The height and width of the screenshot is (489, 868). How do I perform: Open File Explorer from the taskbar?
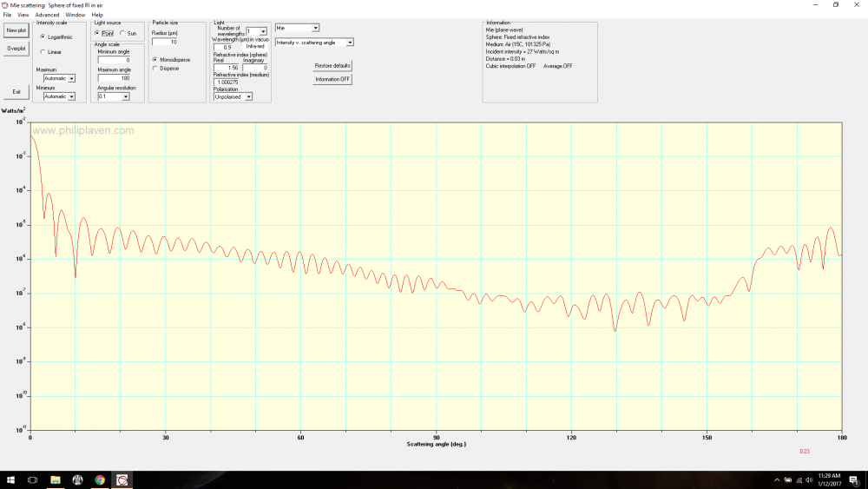coord(55,479)
